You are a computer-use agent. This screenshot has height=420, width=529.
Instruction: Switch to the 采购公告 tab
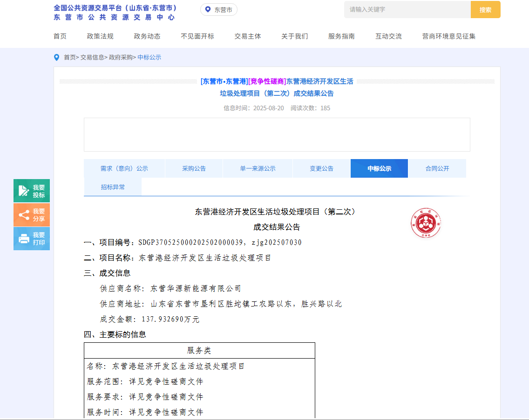point(194,168)
